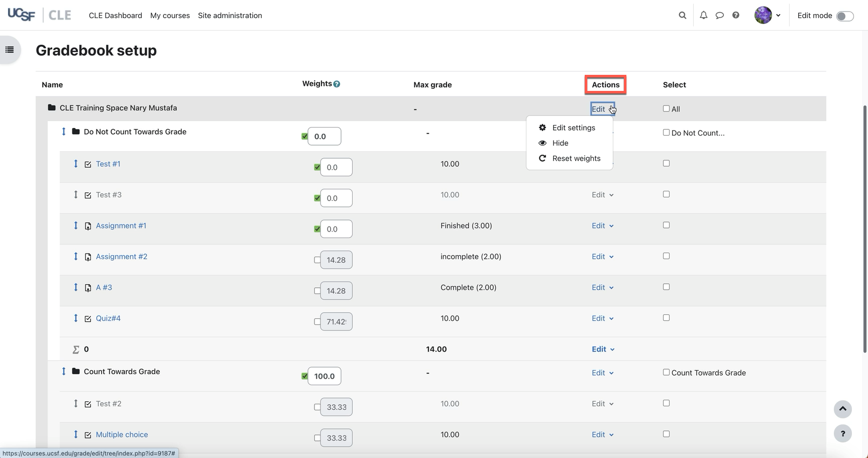868x458 pixels.
Task: Click the scroll-to-top arrow button
Action: pyautogui.click(x=843, y=409)
